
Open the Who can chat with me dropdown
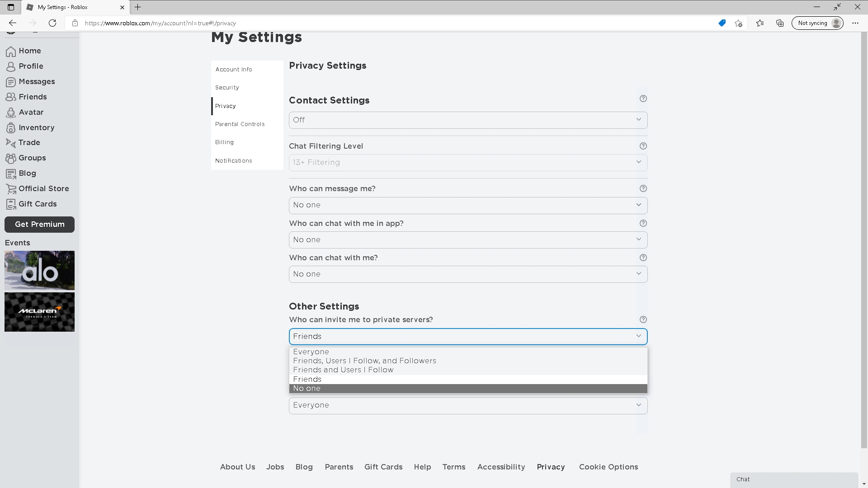coord(468,274)
